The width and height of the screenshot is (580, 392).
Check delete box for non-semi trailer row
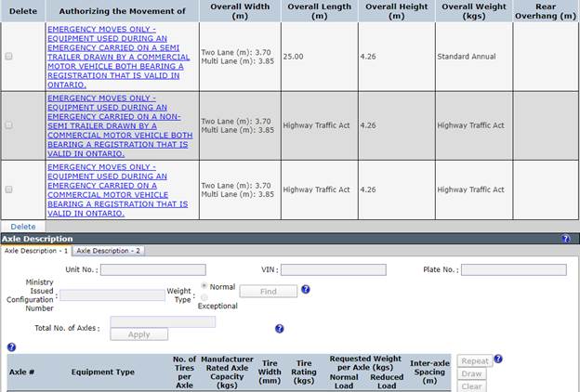pyautogui.click(x=9, y=125)
